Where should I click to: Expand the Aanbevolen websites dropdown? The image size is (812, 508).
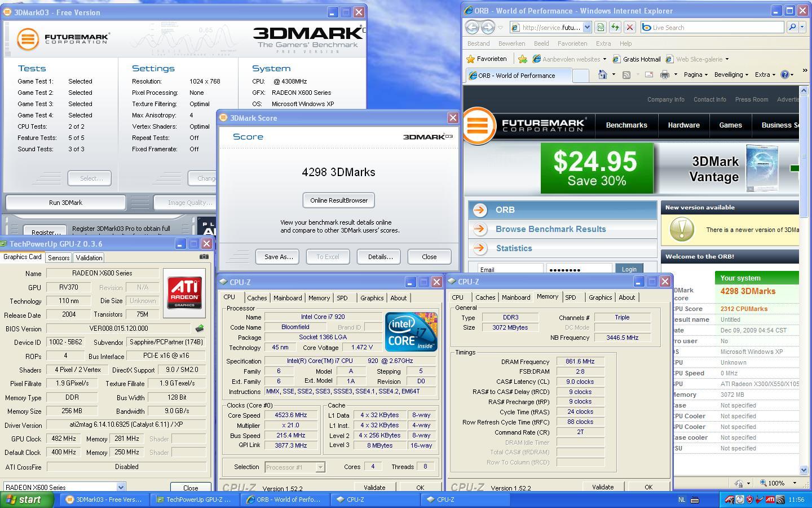[x=604, y=59]
